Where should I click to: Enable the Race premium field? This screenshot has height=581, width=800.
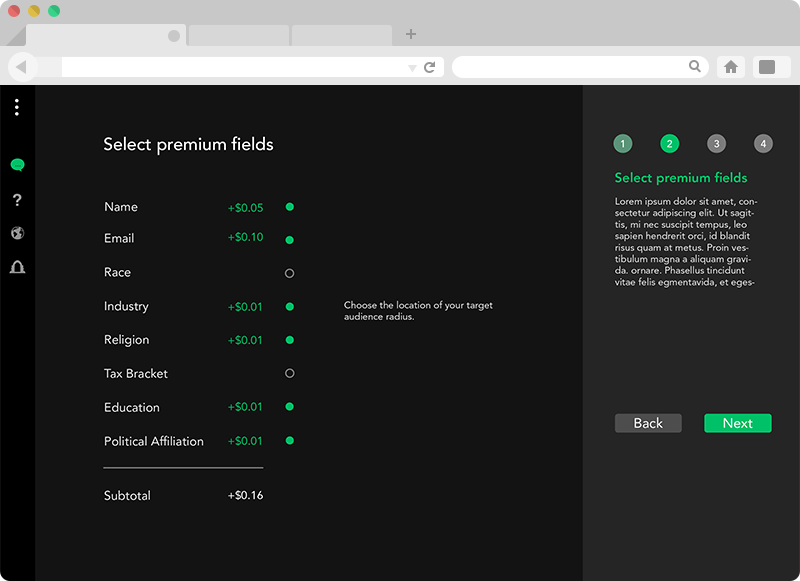pyautogui.click(x=290, y=273)
